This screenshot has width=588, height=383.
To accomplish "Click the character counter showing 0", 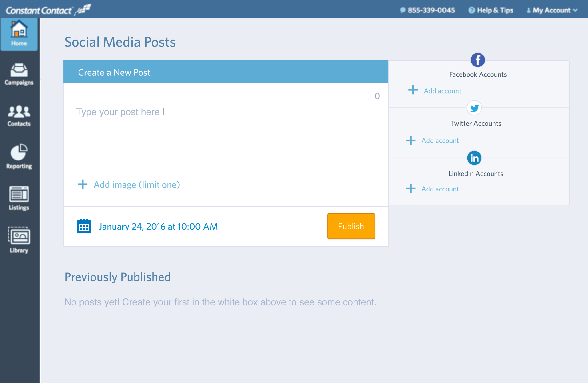I will click(377, 96).
